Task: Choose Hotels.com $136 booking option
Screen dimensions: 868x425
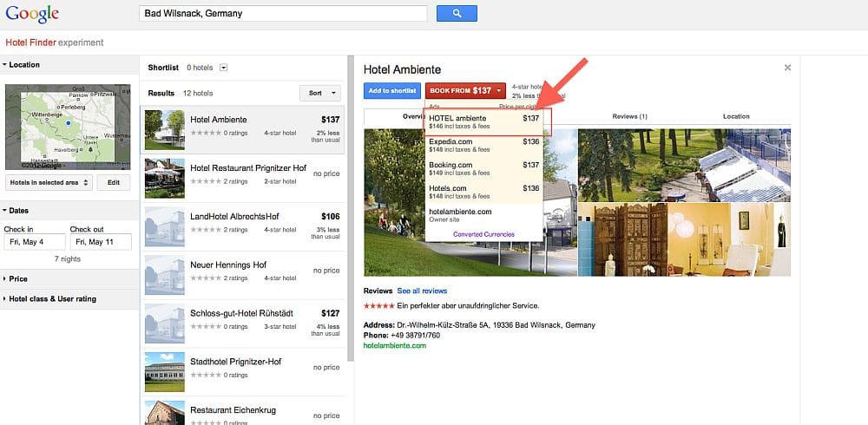Action: [483, 192]
